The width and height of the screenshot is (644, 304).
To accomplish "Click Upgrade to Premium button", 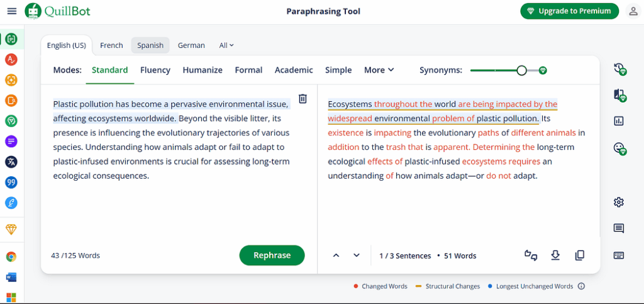I will (x=570, y=11).
